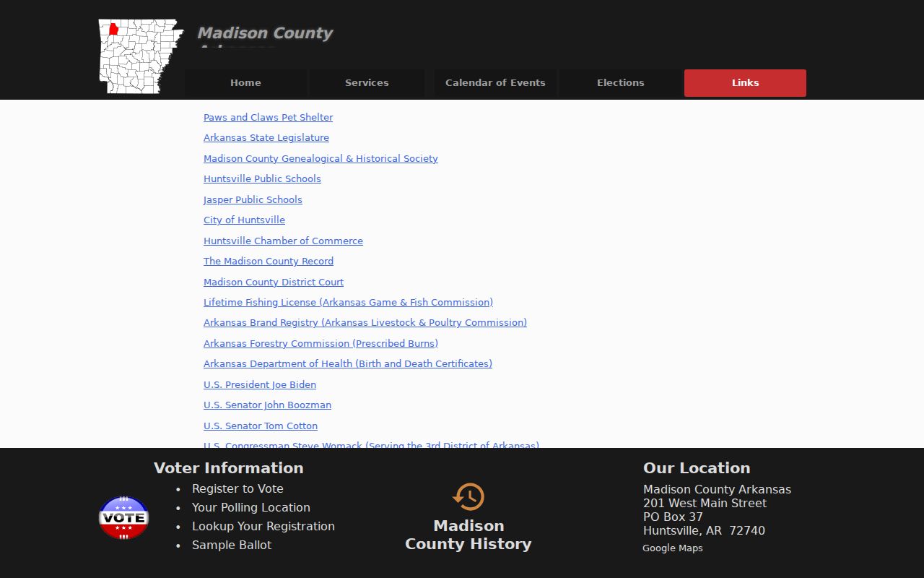Open U.S. Senator Tom Cotton link
This screenshot has width=924, height=578.
(261, 426)
